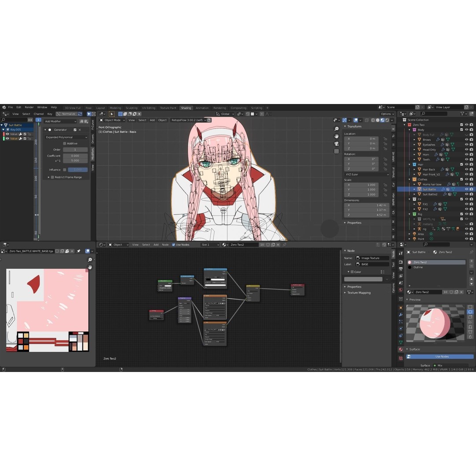Open the Object properties orange square icon
The image size is (476, 476).
click(x=401, y=308)
